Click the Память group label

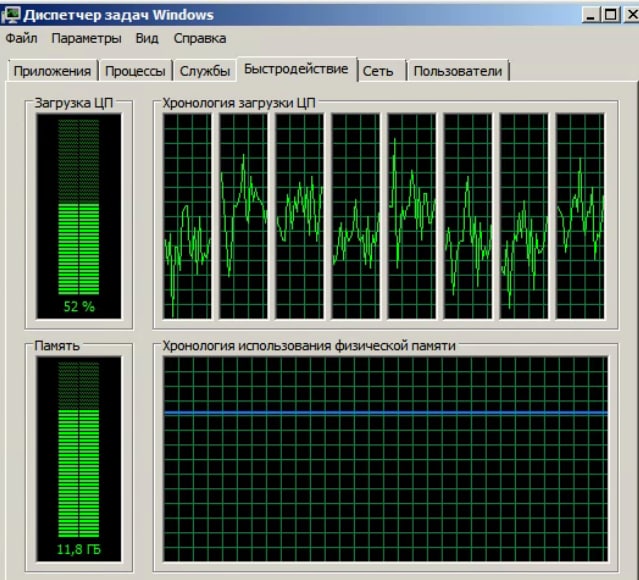[x=57, y=346]
